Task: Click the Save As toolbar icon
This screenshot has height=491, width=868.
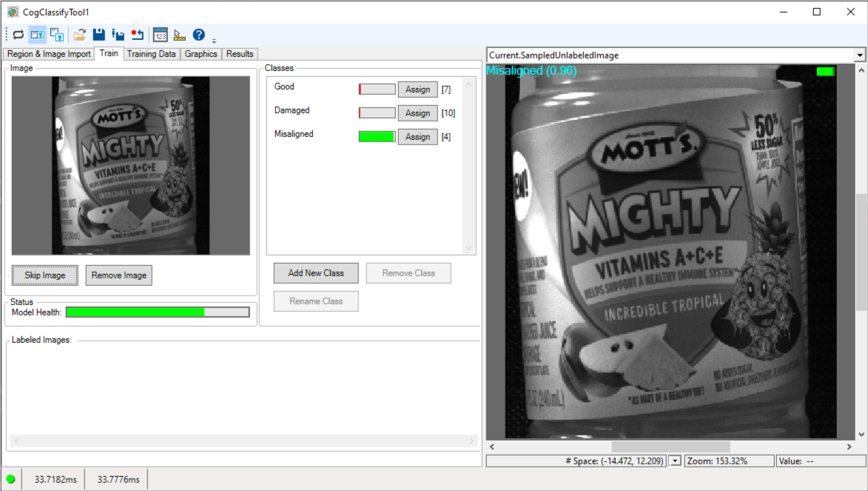Action: pyautogui.click(x=118, y=35)
